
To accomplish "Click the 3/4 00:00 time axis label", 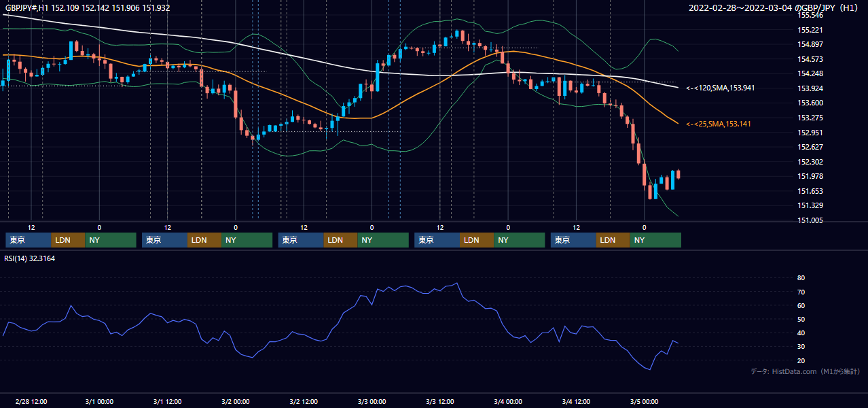I will coord(508,401).
